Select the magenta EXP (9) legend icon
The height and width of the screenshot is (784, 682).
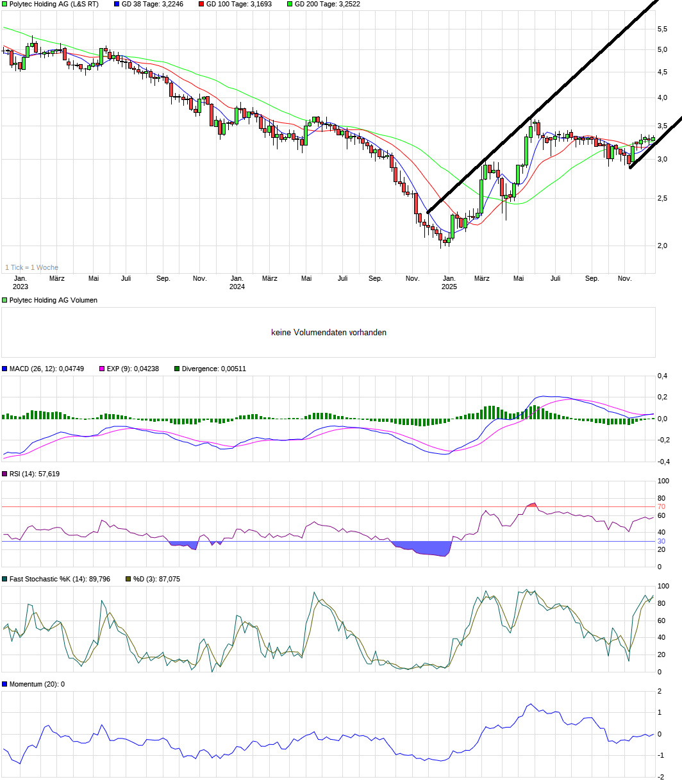pyautogui.click(x=101, y=369)
